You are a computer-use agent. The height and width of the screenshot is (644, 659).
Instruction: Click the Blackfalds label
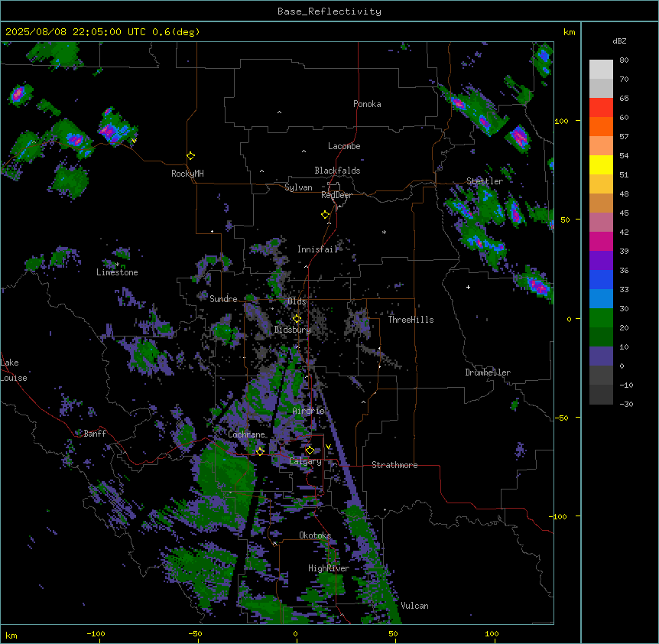click(337, 171)
